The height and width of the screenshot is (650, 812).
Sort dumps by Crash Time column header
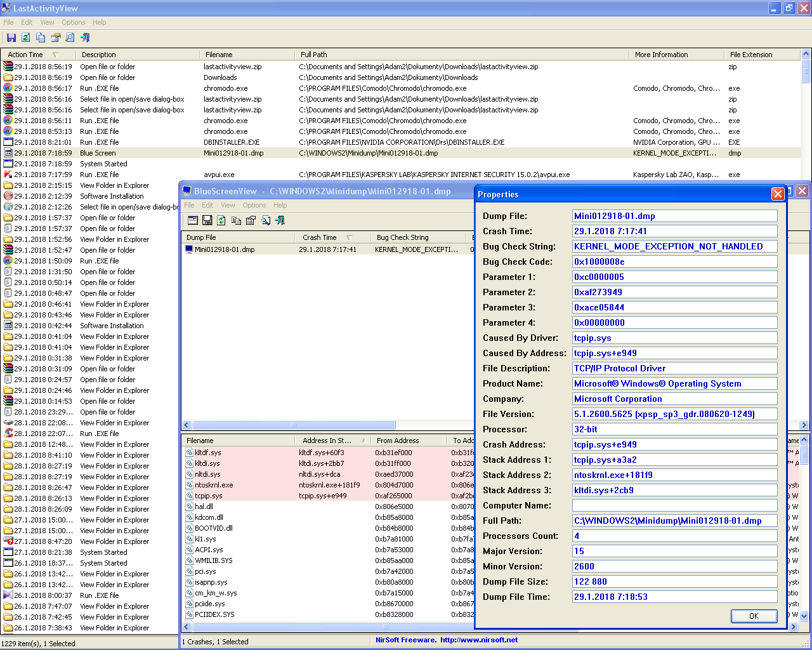tap(320, 237)
